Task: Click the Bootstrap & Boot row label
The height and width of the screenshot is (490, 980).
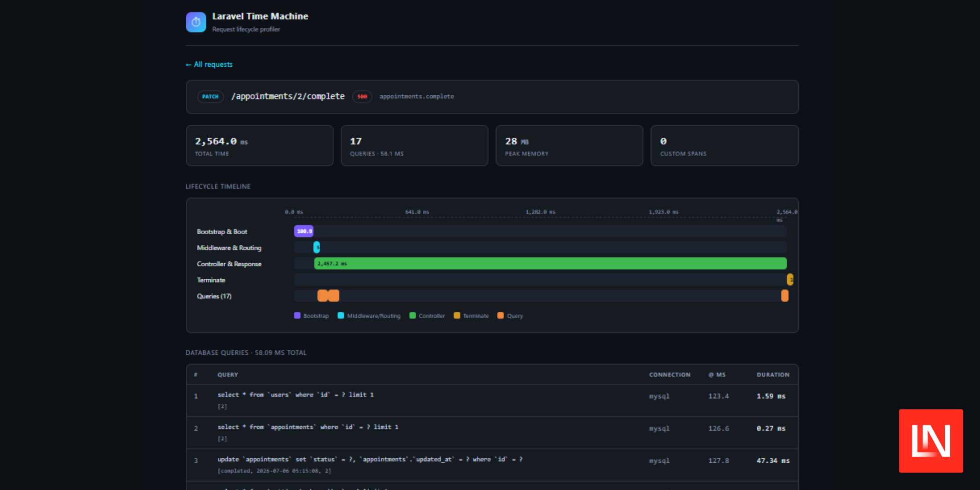Action: (222, 232)
